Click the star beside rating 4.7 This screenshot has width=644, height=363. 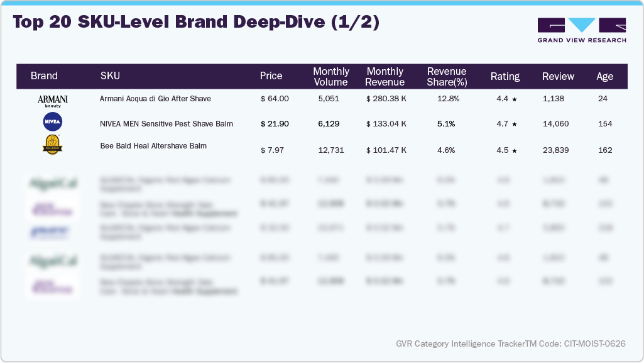click(514, 124)
